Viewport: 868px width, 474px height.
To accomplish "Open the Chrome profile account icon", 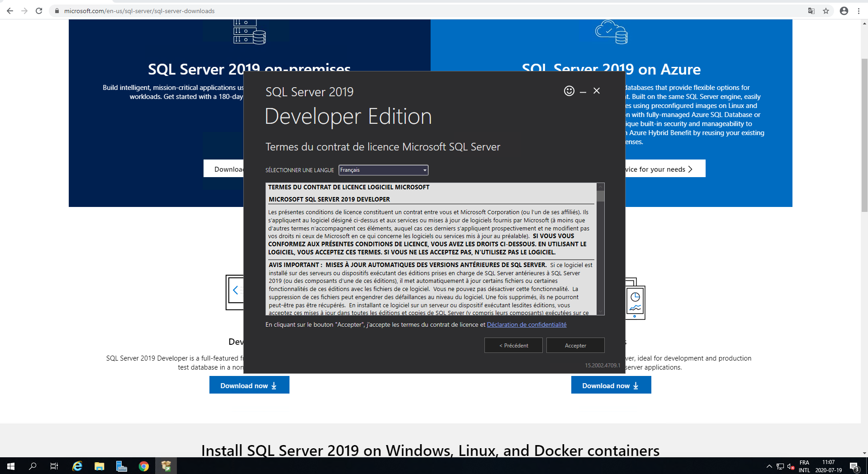I will point(844,11).
